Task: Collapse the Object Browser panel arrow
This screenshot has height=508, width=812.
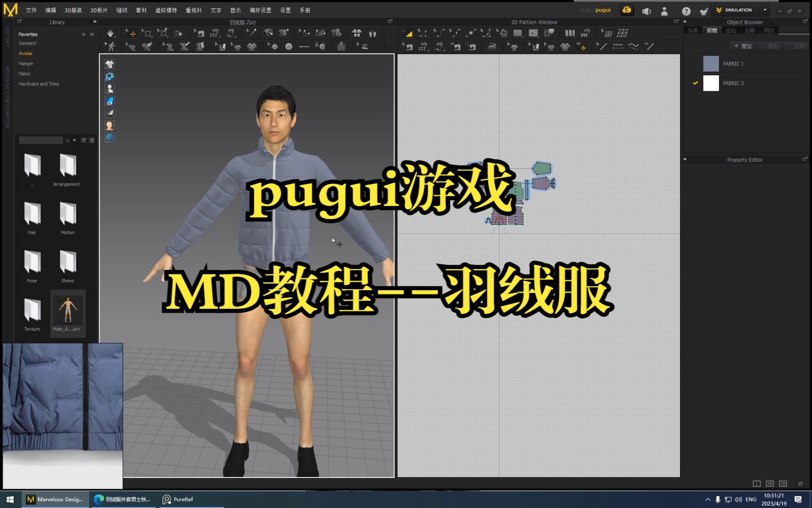Action: 685,22
